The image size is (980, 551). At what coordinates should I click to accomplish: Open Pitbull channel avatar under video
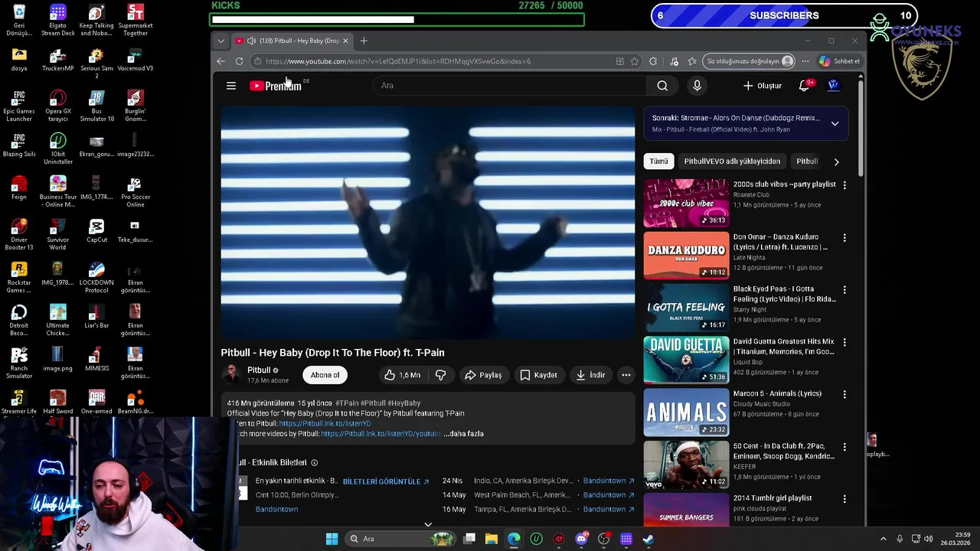(x=230, y=374)
